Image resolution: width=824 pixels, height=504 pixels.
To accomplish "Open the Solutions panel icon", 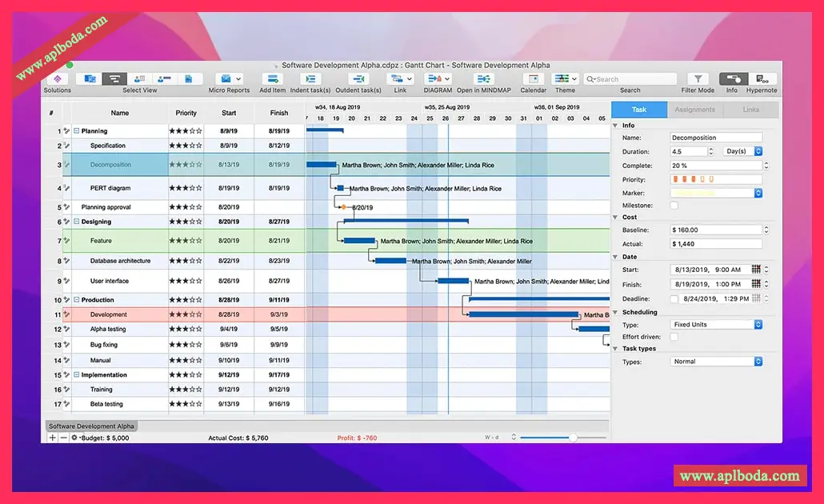I will click(58, 79).
